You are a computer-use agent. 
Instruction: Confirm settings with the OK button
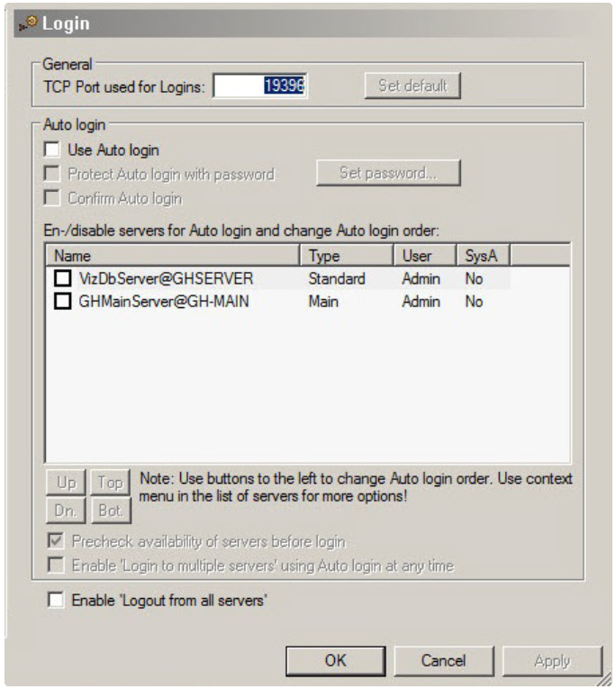pyautogui.click(x=336, y=660)
